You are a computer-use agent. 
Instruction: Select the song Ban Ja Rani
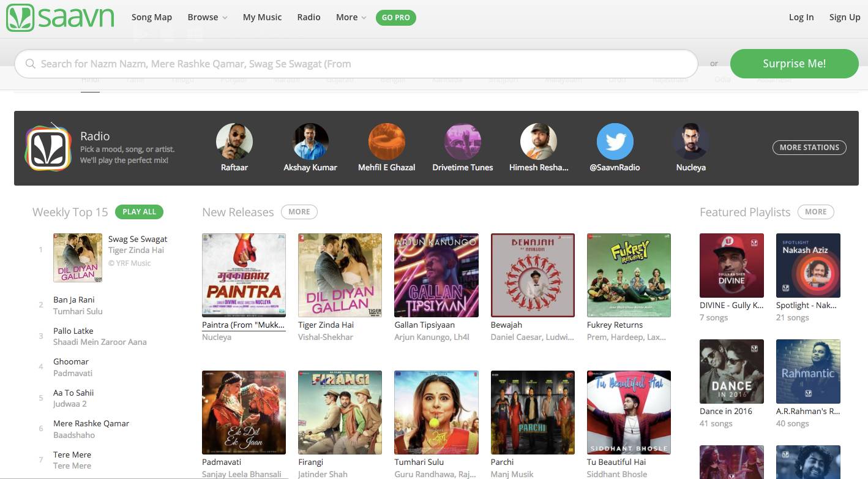74,300
